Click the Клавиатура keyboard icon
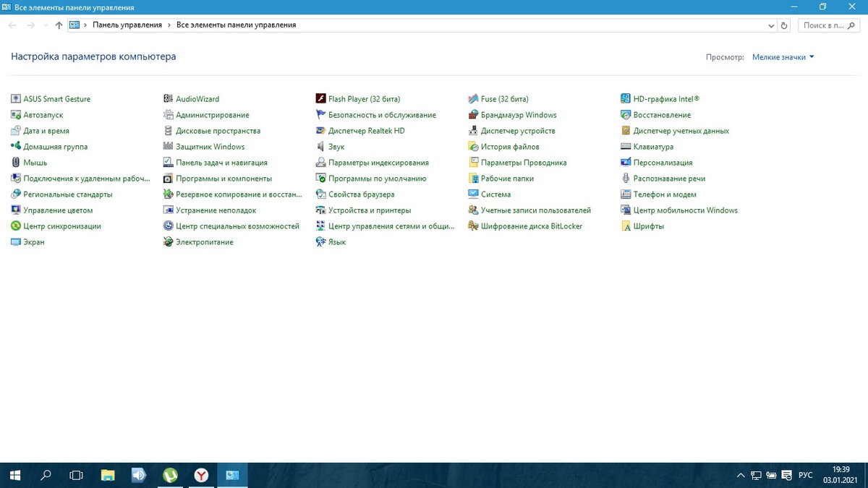This screenshot has width=868, height=488. click(x=626, y=147)
